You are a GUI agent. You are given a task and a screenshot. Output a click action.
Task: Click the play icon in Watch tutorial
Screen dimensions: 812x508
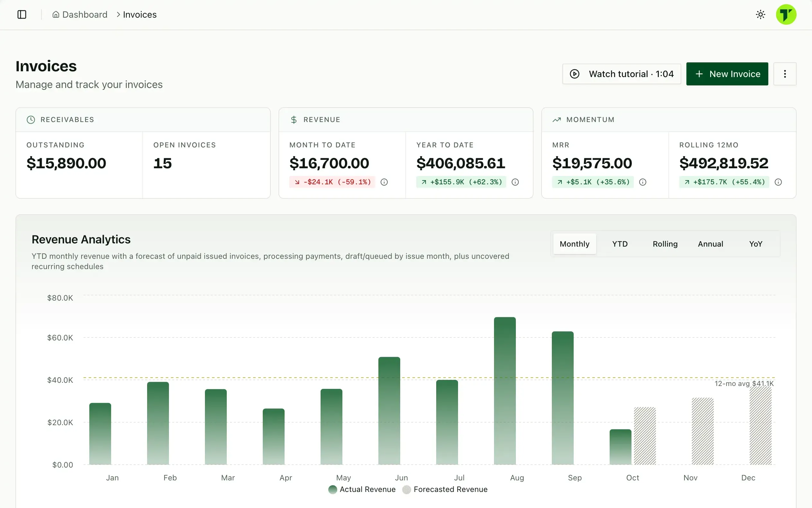coord(574,74)
